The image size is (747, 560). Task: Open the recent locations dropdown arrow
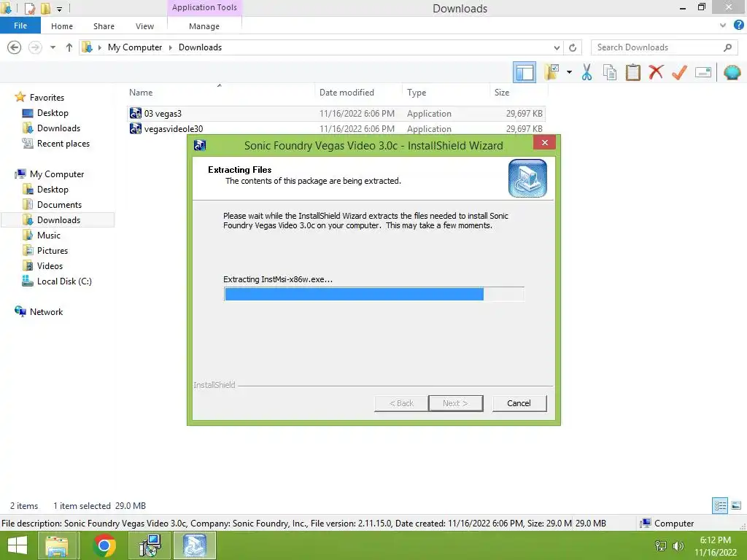(x=53, y=47)
